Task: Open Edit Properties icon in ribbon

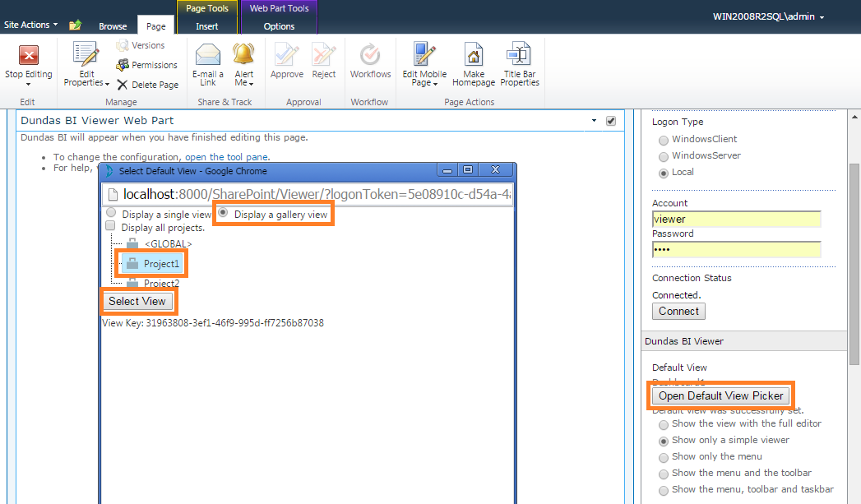Action: (x=86, y=54)
